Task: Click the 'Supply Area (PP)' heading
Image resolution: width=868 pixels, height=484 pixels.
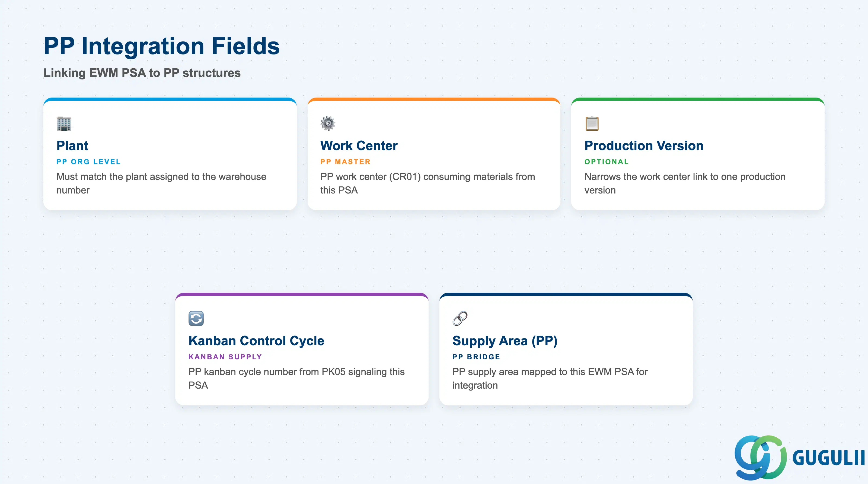Action: 505,341
